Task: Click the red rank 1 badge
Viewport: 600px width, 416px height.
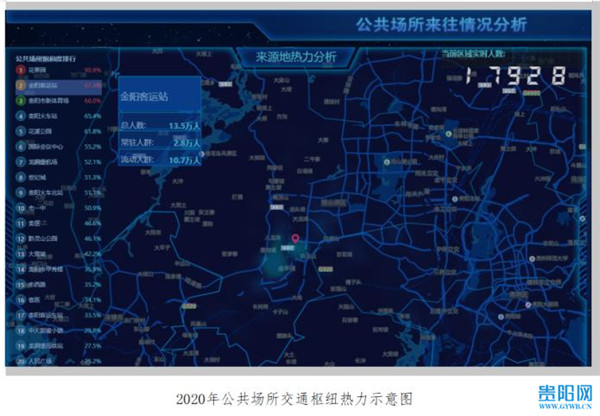Action: click(20, 70)
